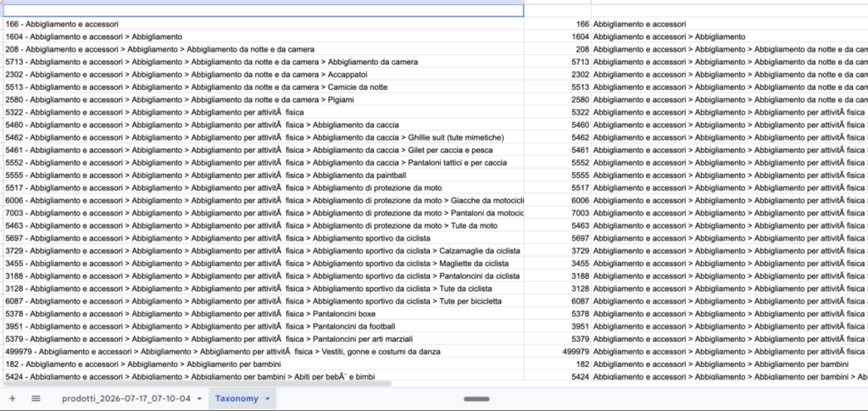Select cell 5697 'Abbigliamento sportivo da ciclista'
This screenshot has height=411, width=868.
tap(263, 238)
